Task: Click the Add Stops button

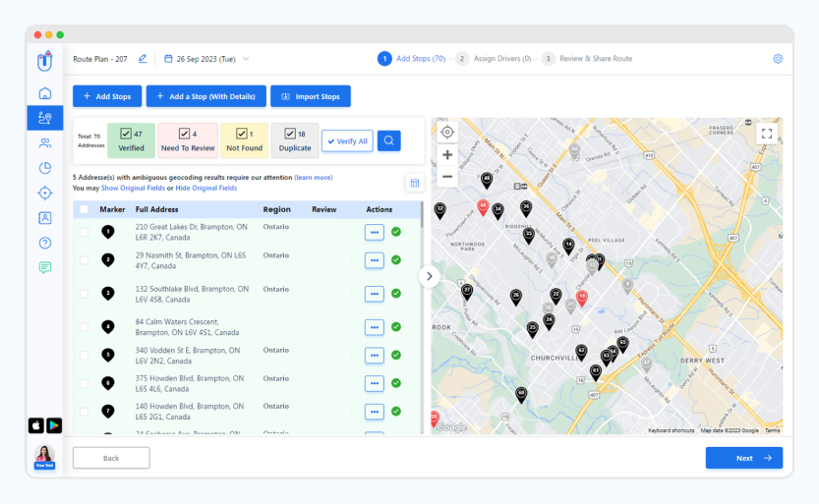Action: [x=107, y=96]
